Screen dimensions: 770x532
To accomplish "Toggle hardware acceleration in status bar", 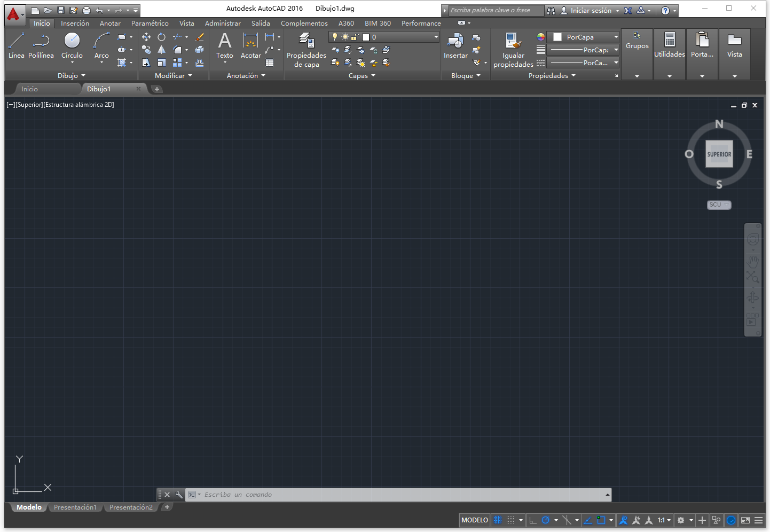I will coord(732,520).
